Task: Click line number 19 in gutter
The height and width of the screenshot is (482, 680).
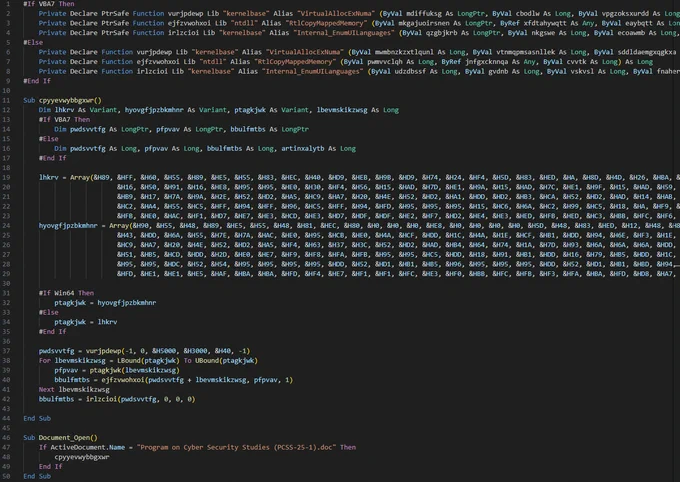Action: (6, 177)
